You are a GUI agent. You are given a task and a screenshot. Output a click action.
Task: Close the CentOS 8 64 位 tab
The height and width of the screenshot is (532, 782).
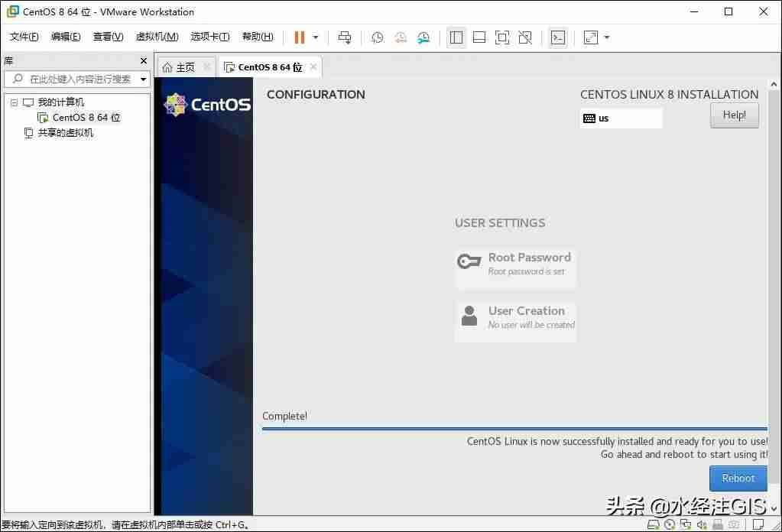click(x=313, y=66)
